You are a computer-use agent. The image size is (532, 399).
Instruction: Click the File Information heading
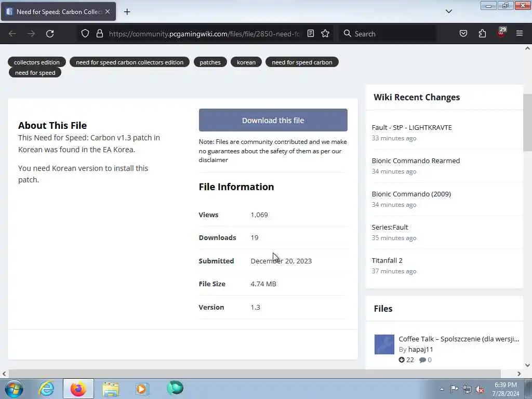[x=236, y=187]
